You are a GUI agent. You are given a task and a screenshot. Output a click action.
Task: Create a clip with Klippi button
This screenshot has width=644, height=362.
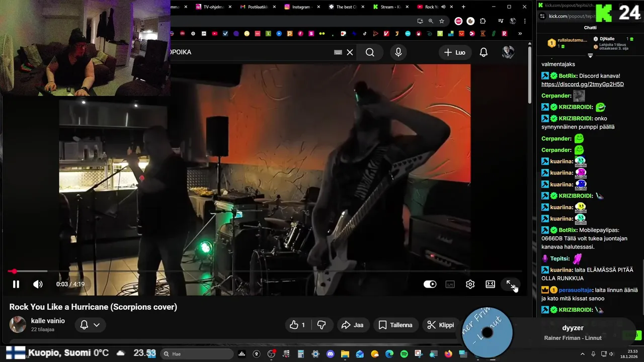pos(440,325)
